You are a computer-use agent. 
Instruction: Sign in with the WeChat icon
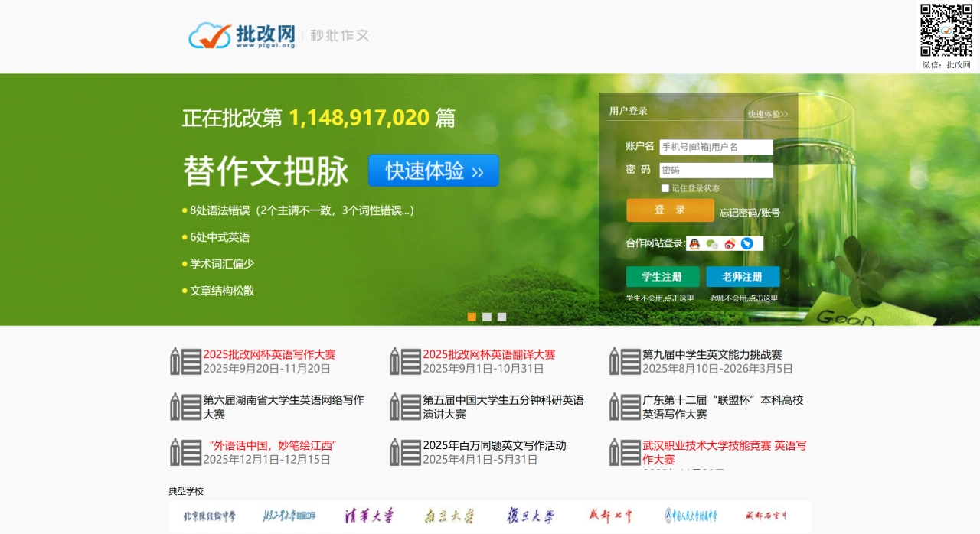pos(710,243)
